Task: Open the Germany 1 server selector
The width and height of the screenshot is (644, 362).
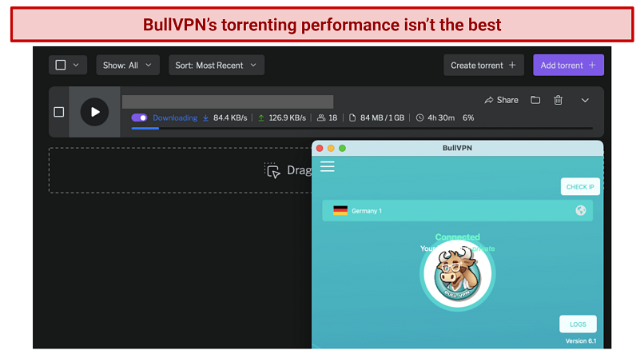Action: [x=458, y=211]
